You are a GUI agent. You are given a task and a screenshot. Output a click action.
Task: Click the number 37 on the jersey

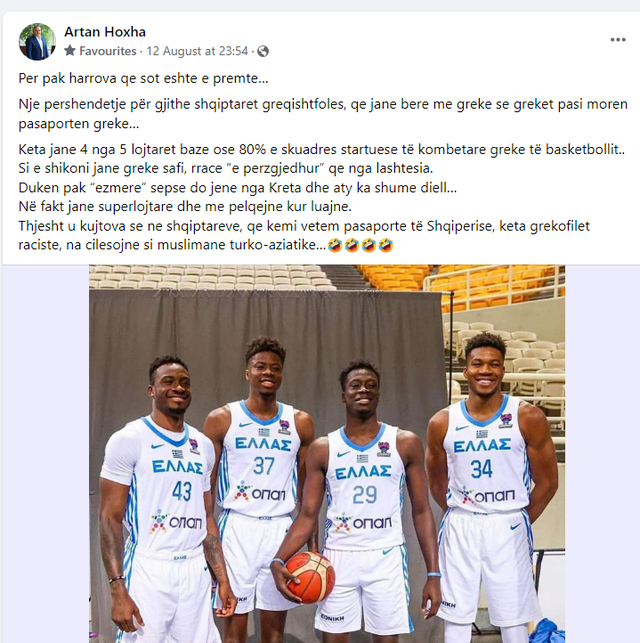tap(263, 465)
